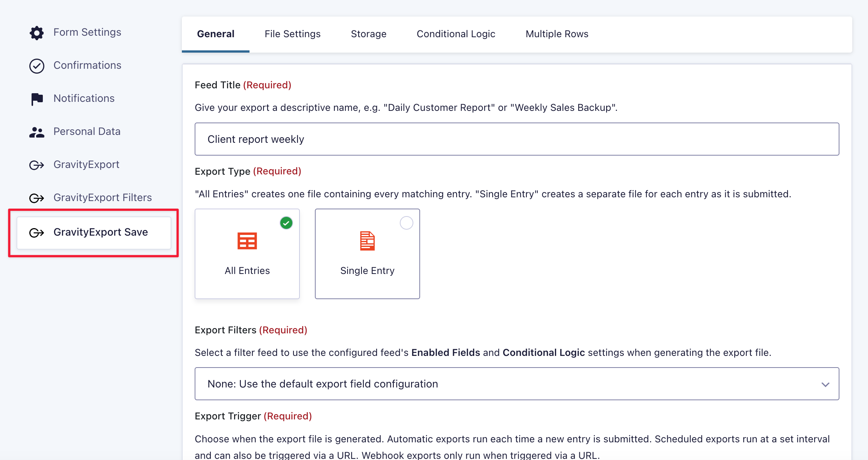Go to the Conditional Logic tab
The height and width of the screenshot is (460, 868).
456,34
